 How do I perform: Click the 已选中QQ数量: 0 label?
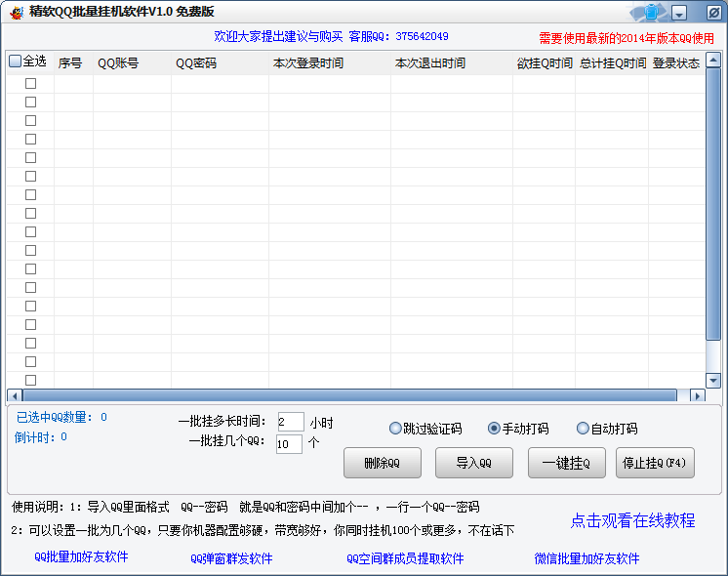(x=61, y=417)
